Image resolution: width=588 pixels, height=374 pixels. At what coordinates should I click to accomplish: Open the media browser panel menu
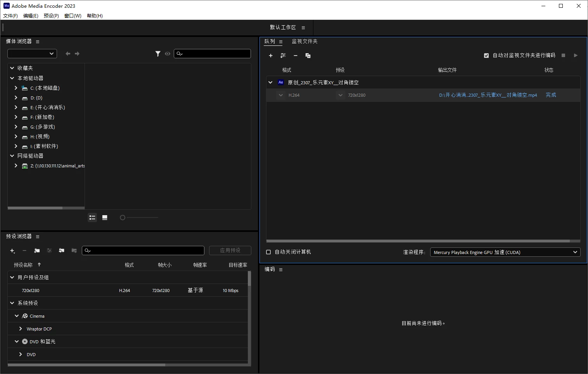(38, 42)
